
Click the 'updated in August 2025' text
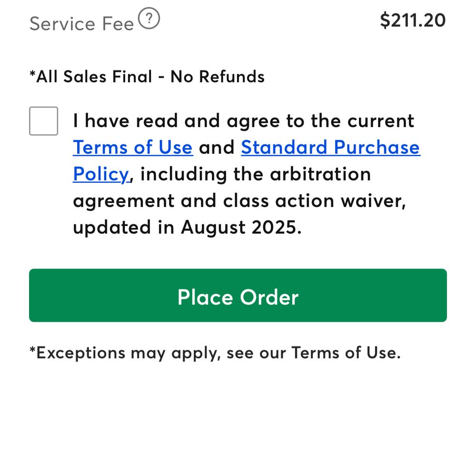click(187, 227)
